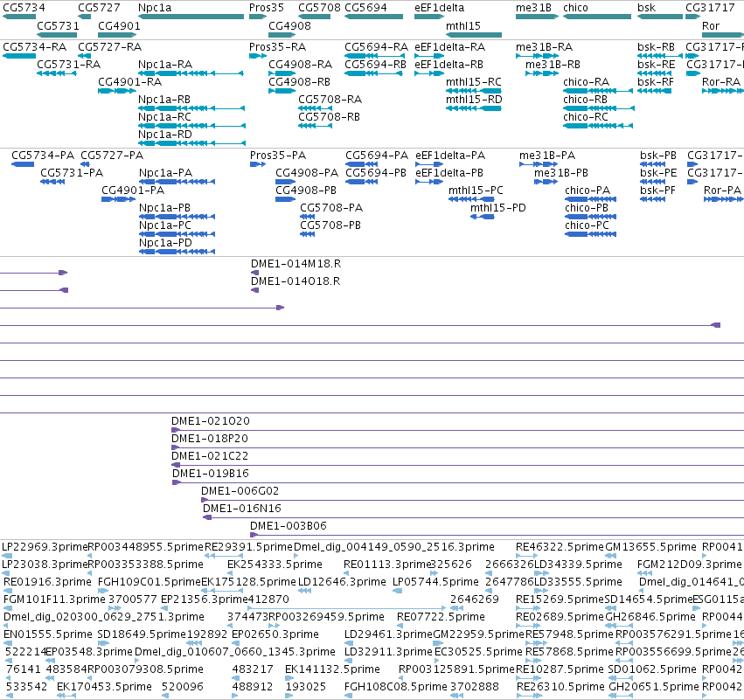The width and height of the screenshot is (744, 700).
Task: Click the CG4908 gene label
Action: coord(290,26)
